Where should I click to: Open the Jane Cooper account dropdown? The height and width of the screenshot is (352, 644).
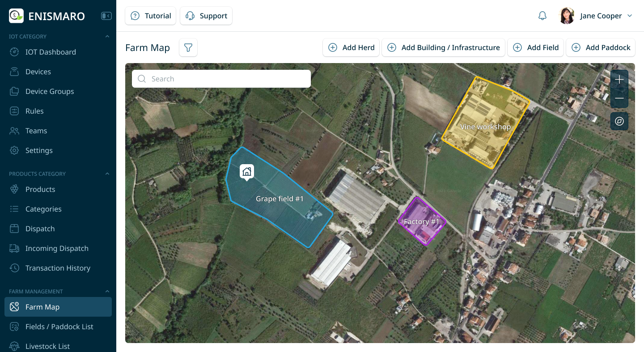(x=630, y=16)
